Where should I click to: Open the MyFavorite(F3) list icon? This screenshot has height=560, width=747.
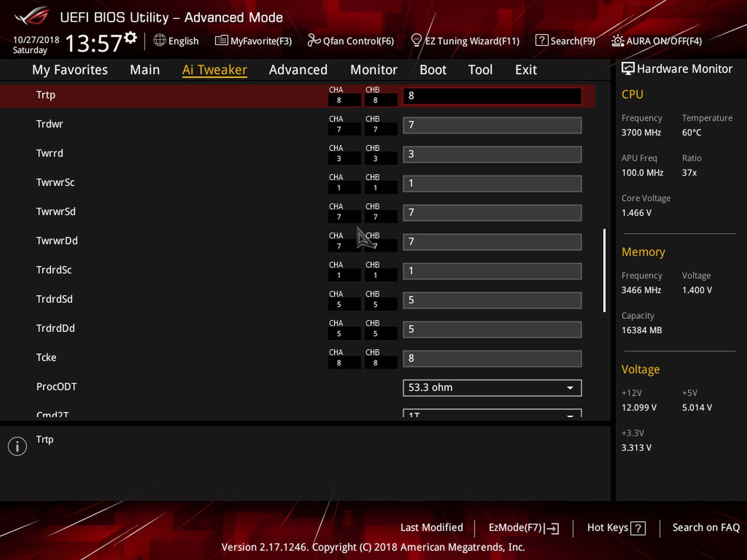[x=221, y=41]
